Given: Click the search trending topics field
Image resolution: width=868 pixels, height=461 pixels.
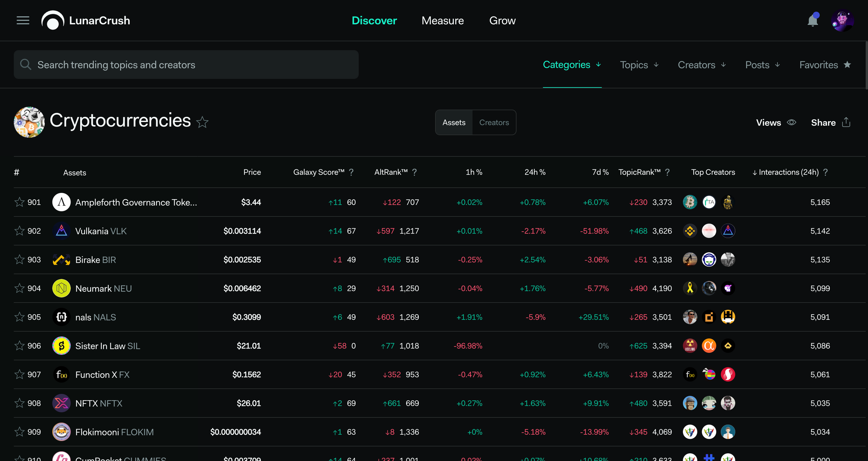Looking at the screenshot, I should pos(186,65).
